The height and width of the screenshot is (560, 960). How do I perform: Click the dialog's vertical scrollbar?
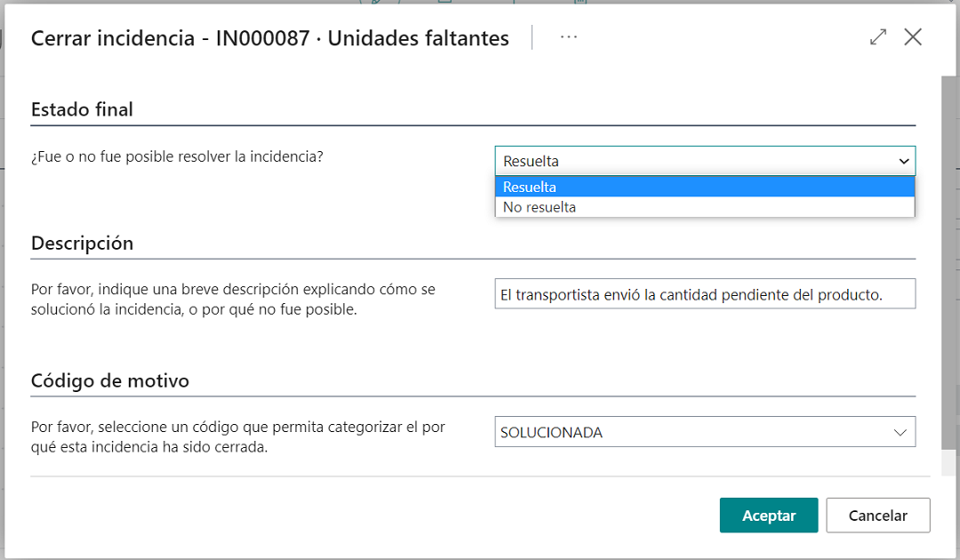click(x=949, y=267)
